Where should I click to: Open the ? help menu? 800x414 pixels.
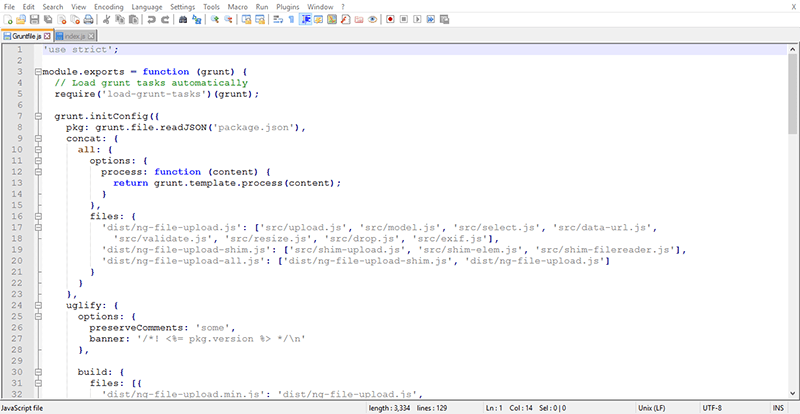(x=343, y=7)
